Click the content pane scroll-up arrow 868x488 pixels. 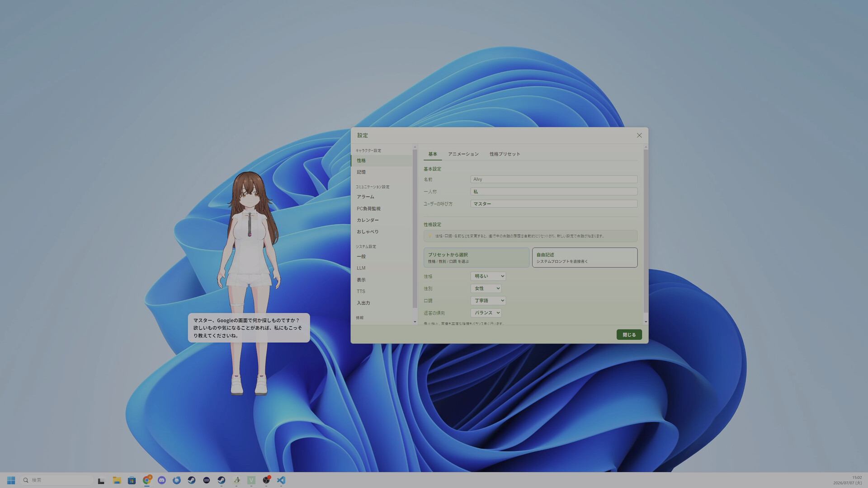(646, 147)
